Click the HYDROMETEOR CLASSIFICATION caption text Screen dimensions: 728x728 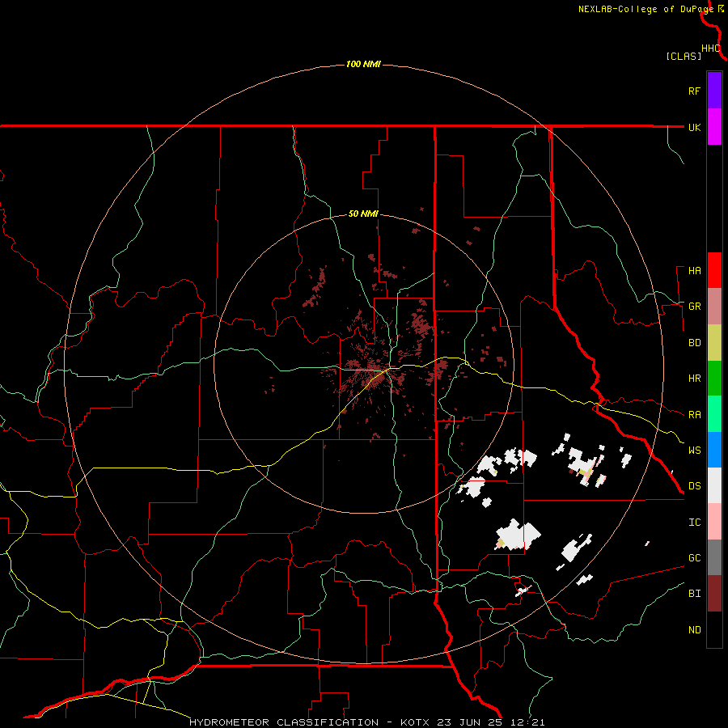tap(284, 722)
